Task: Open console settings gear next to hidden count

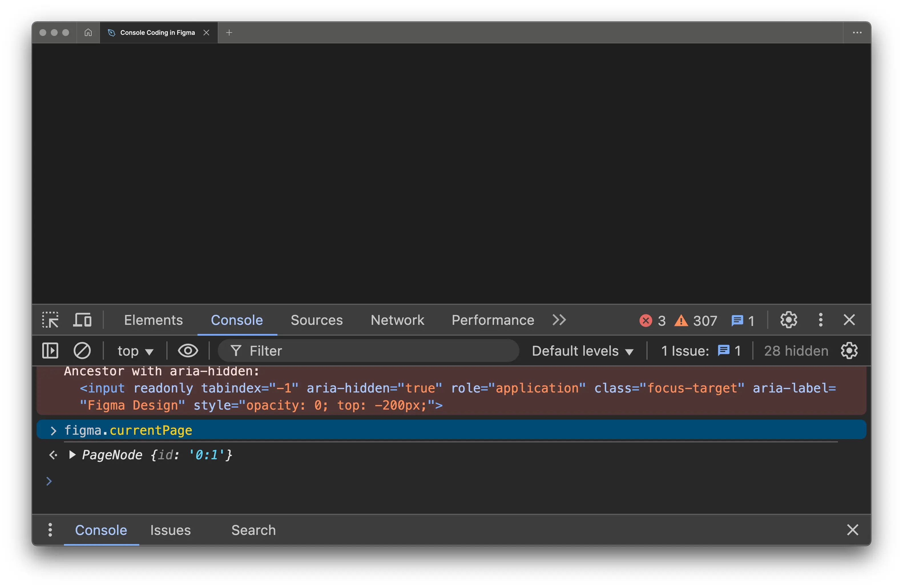Action: (x=849, y=351)
